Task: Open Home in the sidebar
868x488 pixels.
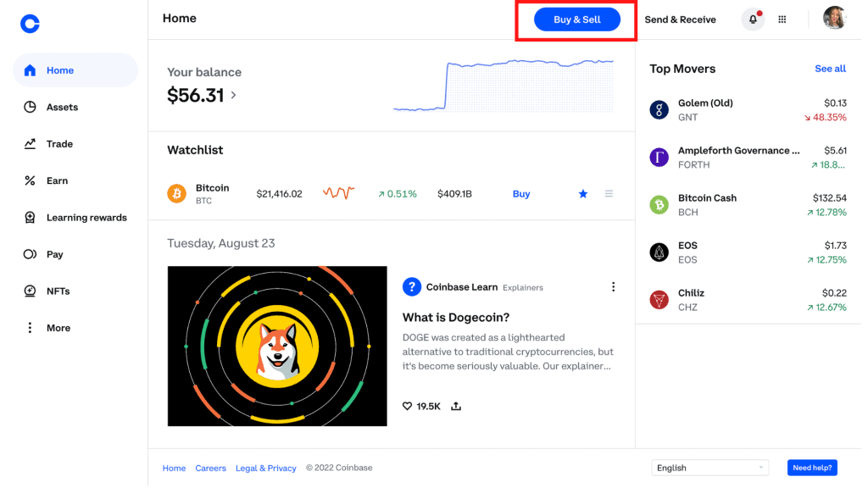Action: (75, 70)
